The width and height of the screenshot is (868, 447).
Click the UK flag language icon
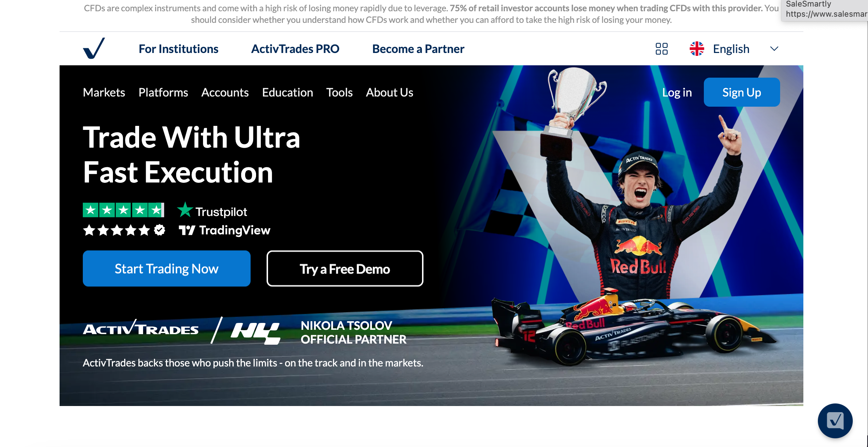697,49
